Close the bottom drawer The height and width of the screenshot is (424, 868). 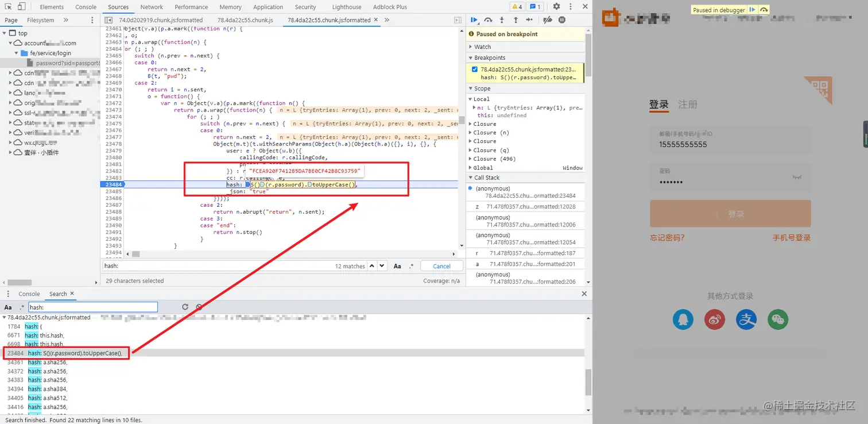pos(584,294)
